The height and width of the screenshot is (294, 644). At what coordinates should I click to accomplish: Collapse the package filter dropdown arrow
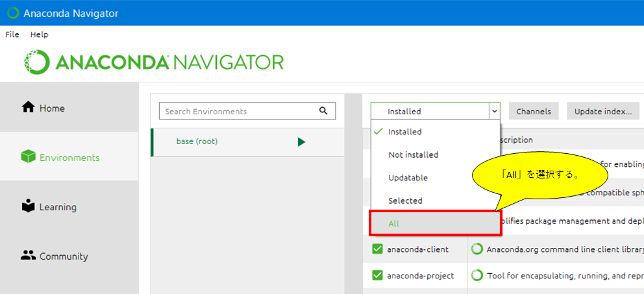[495, 111]
